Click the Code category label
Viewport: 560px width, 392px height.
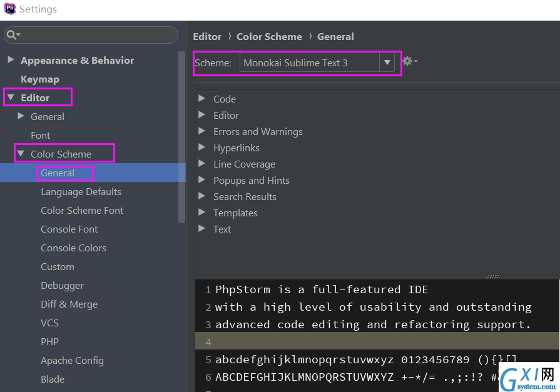[225, 99]
